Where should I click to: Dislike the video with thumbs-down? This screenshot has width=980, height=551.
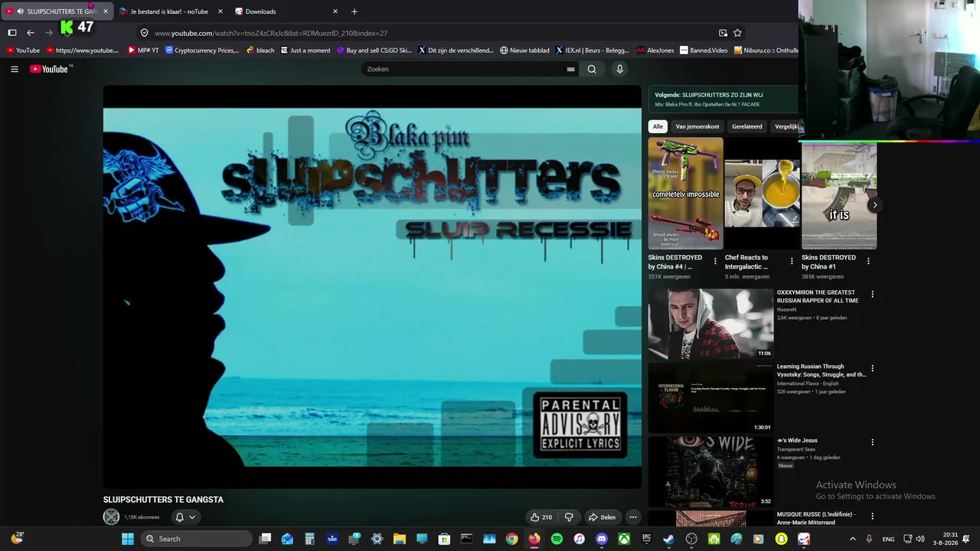click(x=569, y=517)
